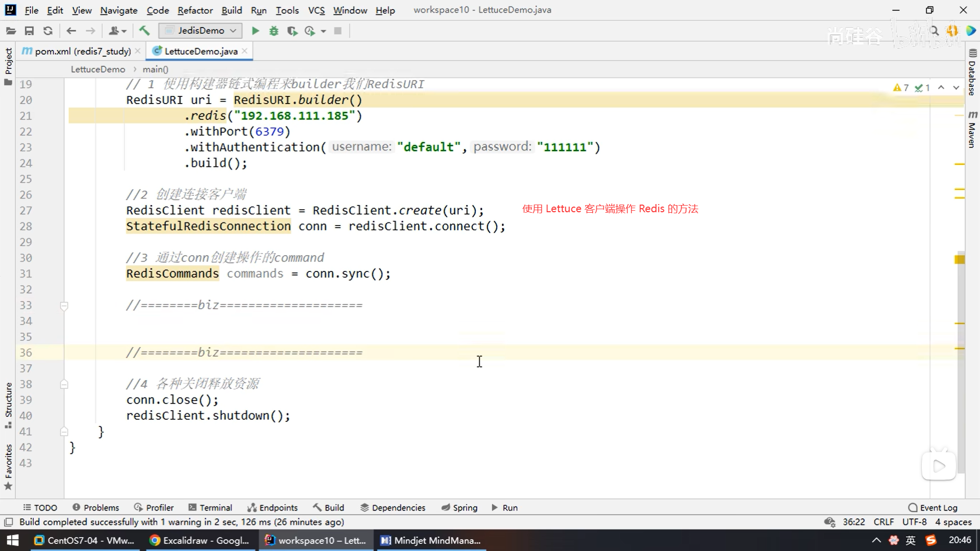Click the Save All floppy disk icon

29,31
